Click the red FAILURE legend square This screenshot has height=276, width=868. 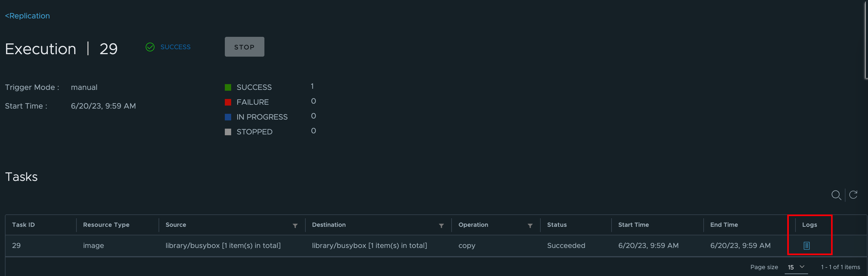click(x=228, y=102)
